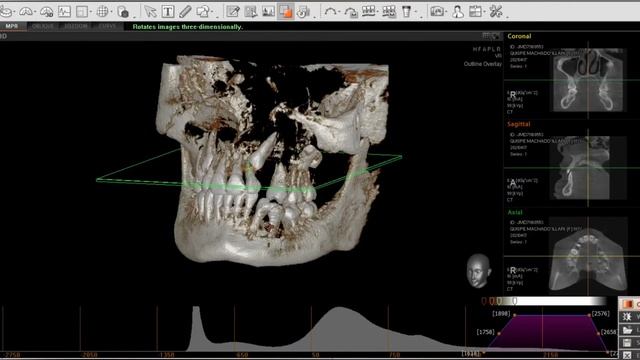The width and height of the screenshot is (640, 360).
Task: Click the Coronal panel title
Action: tap(519, 36)
